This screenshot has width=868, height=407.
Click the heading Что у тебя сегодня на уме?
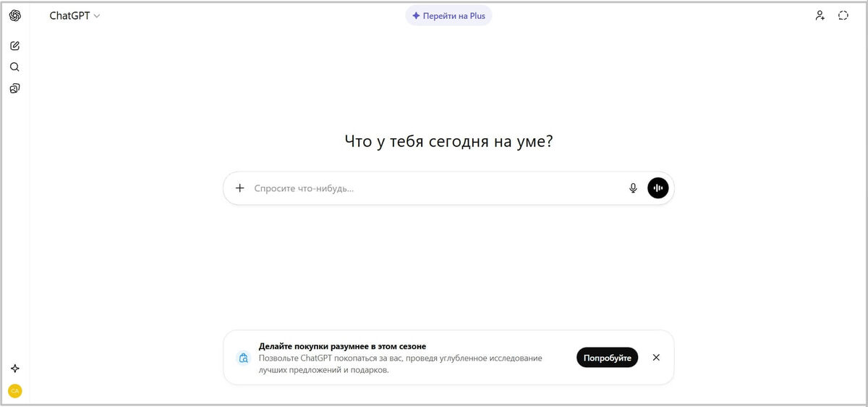448,141
